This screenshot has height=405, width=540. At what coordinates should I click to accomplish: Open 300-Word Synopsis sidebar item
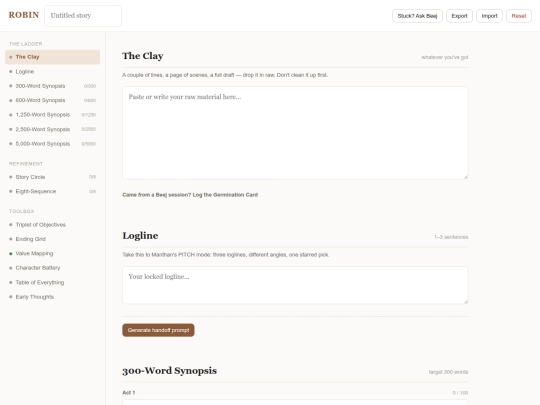click(x=52, y=86)
